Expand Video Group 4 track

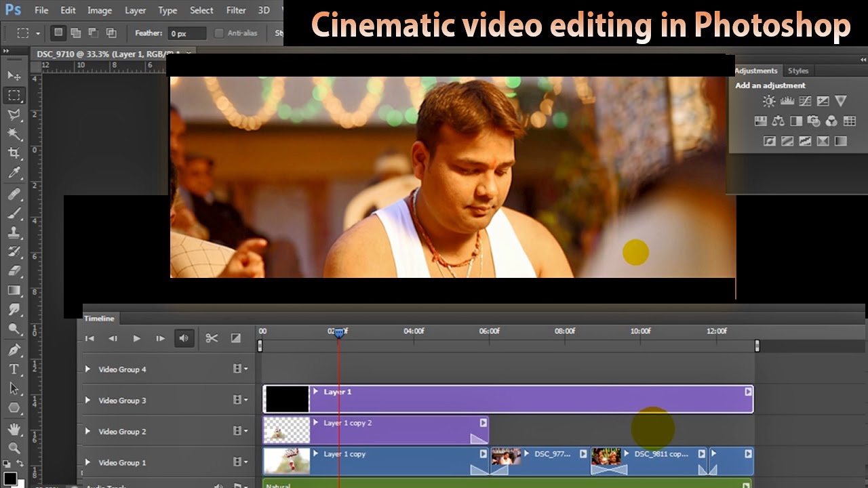(x=87, y=369)
